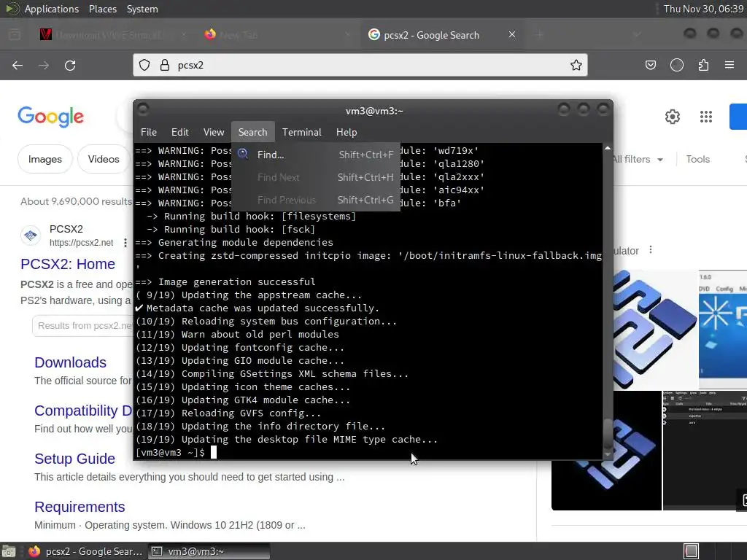The image size is (747, 560).
Task: Open the Pocket save icon
Action: [650, 65]
